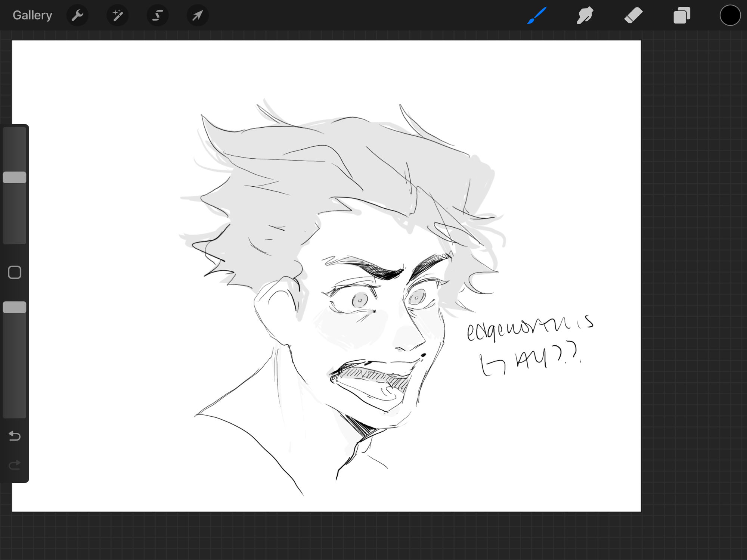Open the Selection tool
The image size is (747, 560).
tap(158, 15)
